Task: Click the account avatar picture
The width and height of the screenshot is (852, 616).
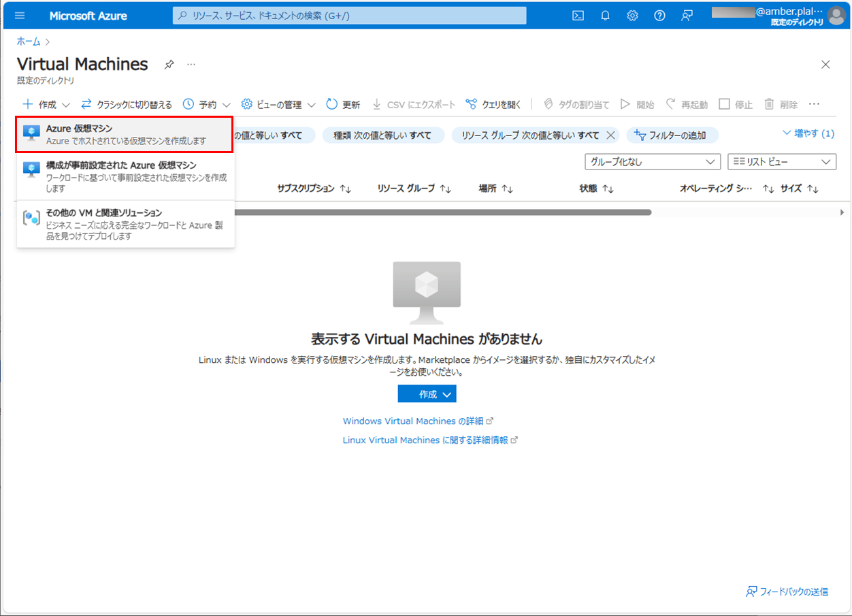Action: [836, 16]
